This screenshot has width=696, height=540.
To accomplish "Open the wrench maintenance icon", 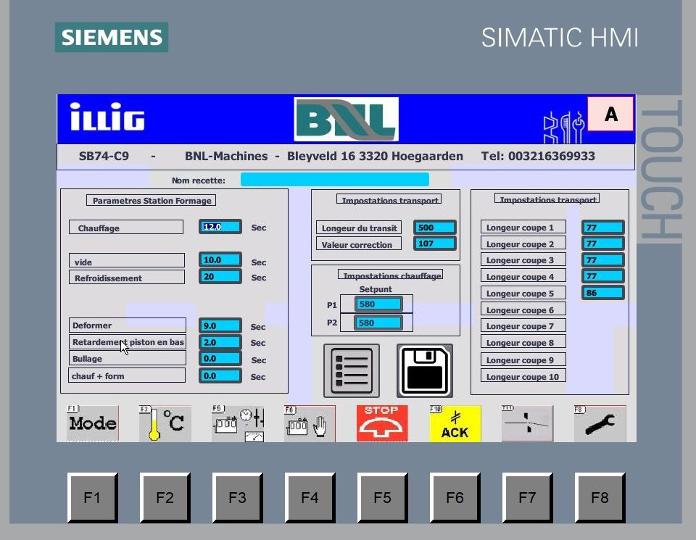I will pos(600,423).
